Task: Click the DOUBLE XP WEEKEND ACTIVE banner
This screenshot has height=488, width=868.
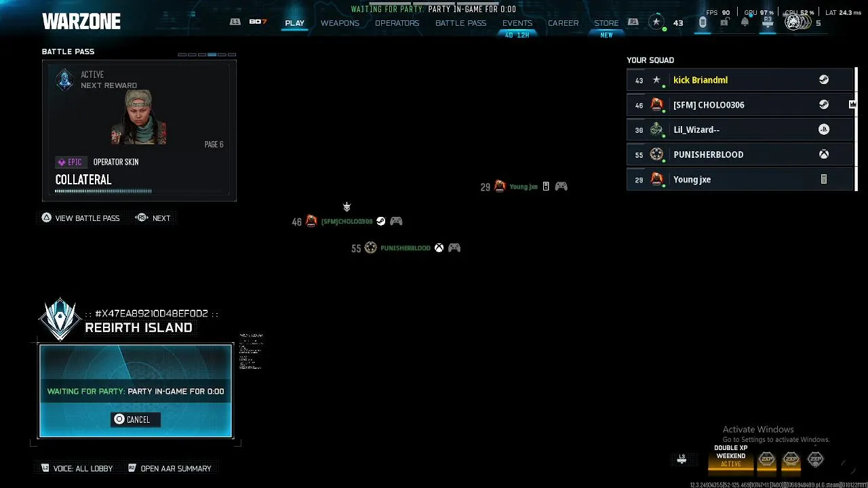Action: pos(731,457)
